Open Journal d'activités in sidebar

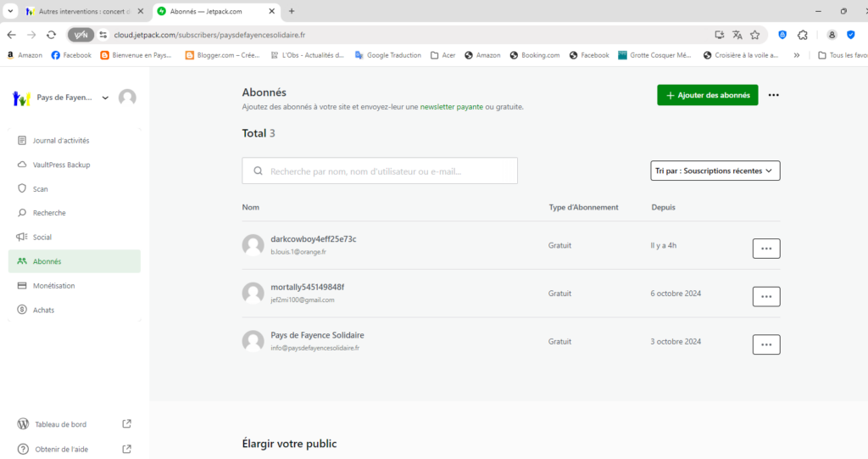pyautogui.click(x=60, y=141)
